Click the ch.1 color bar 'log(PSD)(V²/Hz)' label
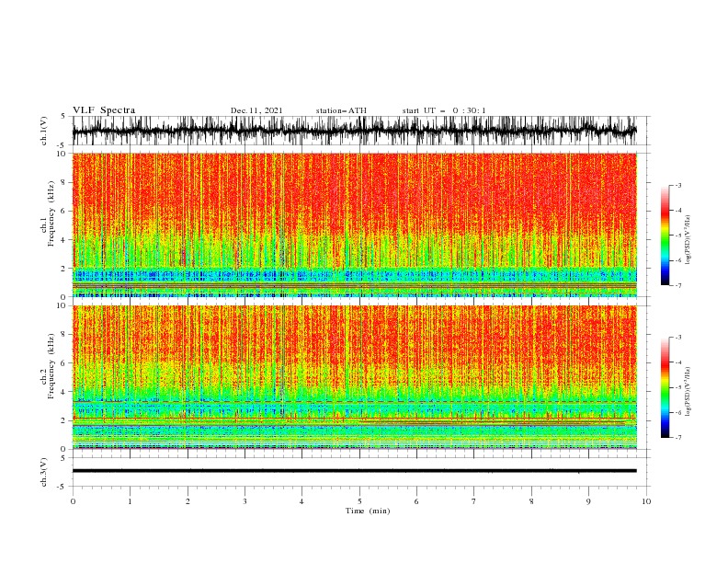 point(688,240)
